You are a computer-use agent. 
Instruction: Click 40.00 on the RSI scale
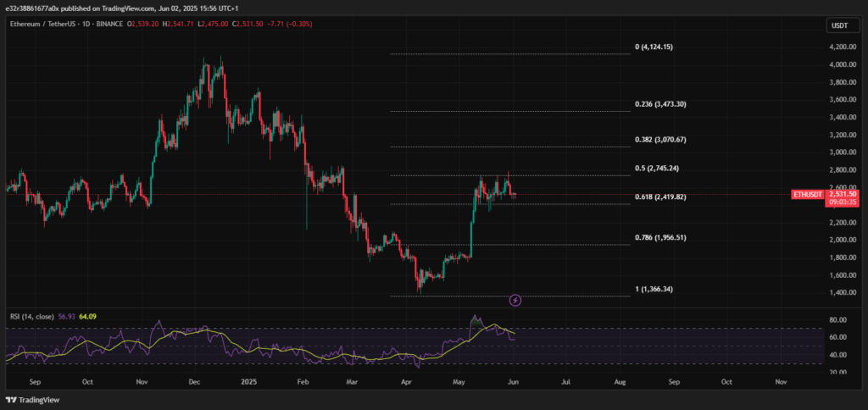[840, 355]
